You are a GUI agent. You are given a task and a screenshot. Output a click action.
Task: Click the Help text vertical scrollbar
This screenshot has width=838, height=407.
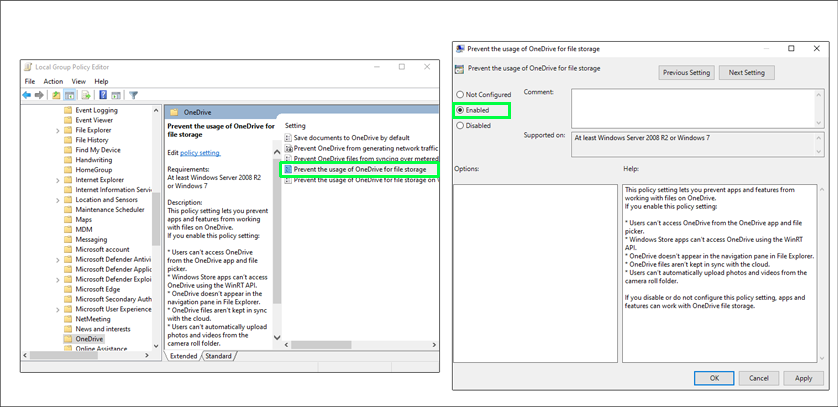tap(820, 273)
